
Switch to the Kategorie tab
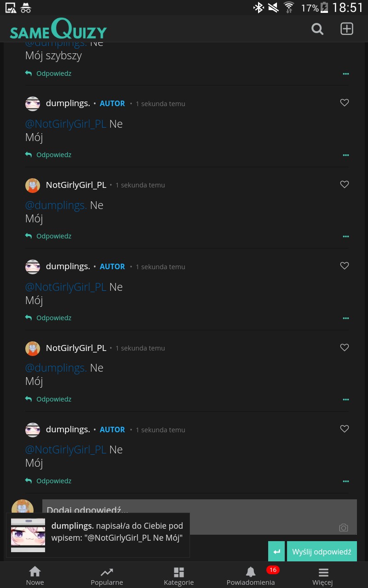click(179, 576)
